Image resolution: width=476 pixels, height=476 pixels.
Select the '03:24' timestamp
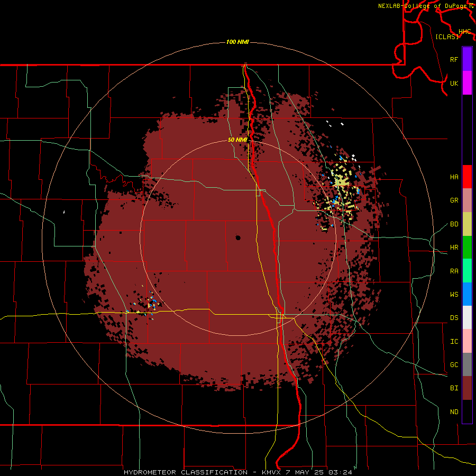(341, 472)
